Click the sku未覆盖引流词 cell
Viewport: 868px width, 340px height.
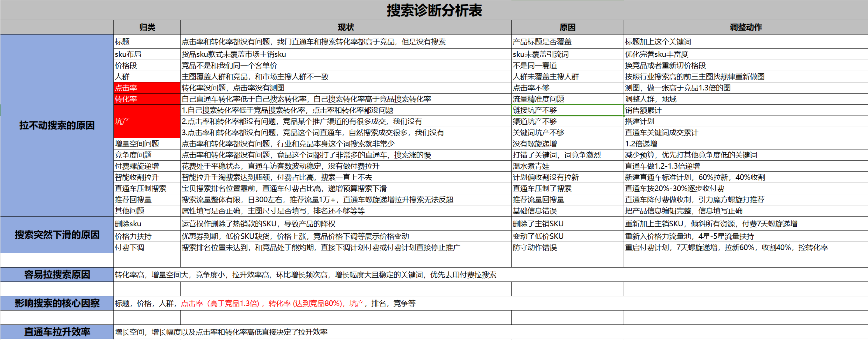tap(567, 54)
